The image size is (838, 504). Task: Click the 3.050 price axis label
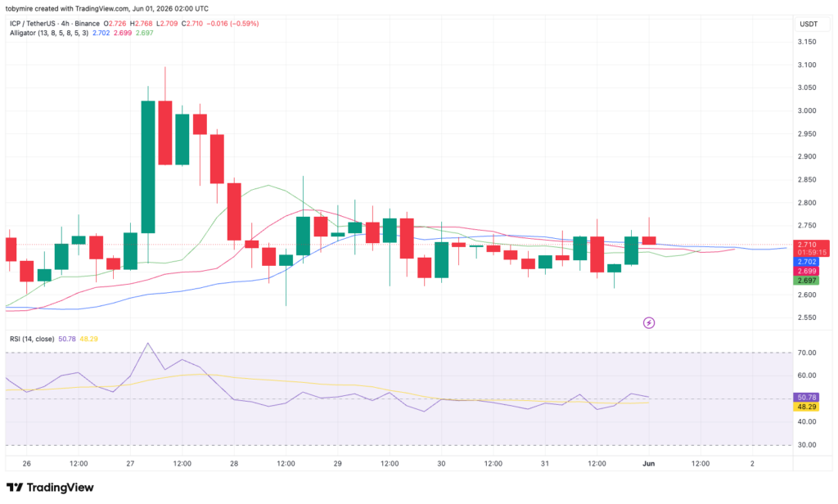806,88
